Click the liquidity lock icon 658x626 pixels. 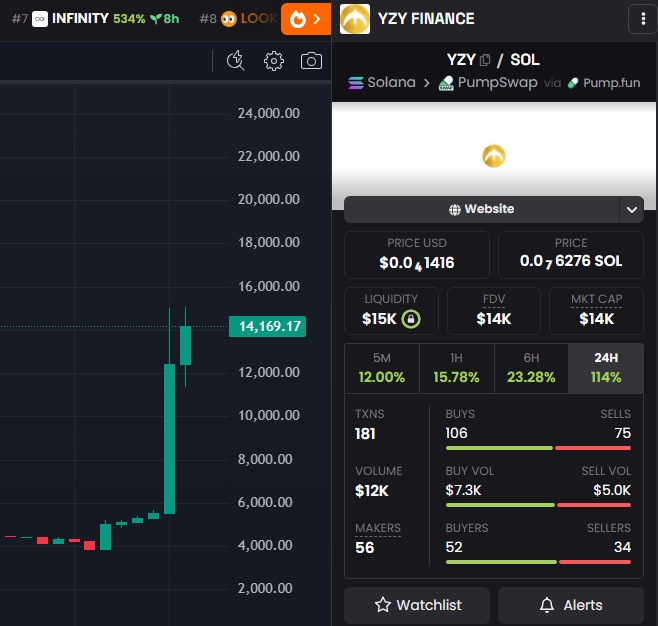click(410, 319)
